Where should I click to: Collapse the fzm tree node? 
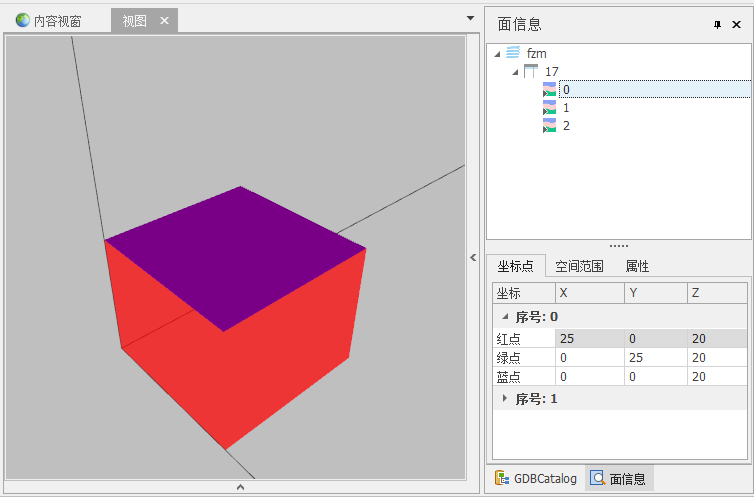click(x=498, y=54)
